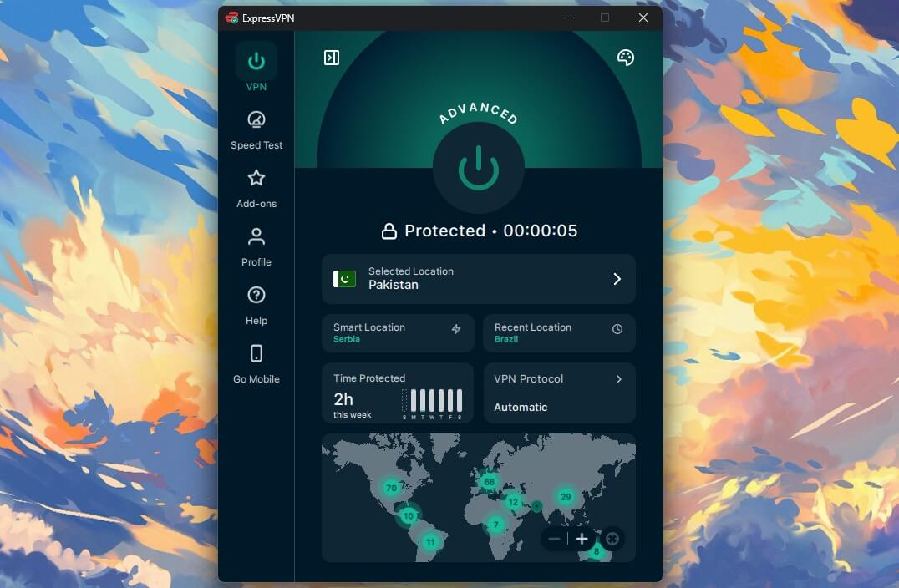This screenshot has height=588, width=899.
Task: Go to Profile in sidebar
Action: (256, 247)
